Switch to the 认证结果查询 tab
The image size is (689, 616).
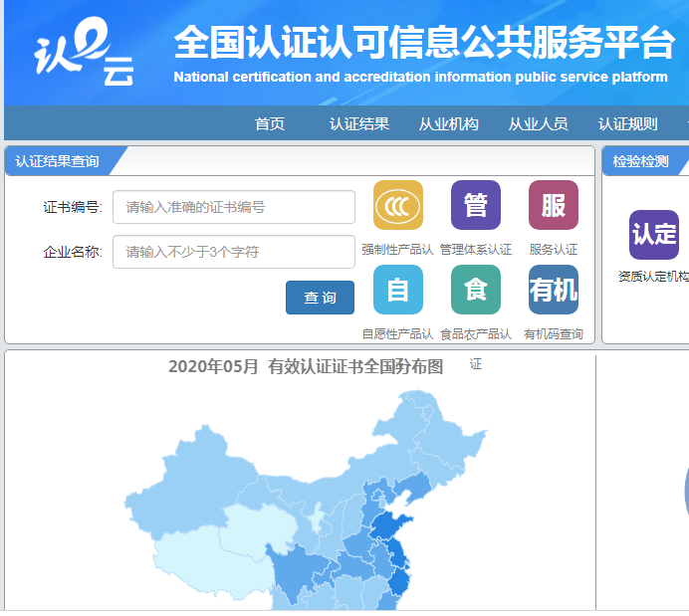pyautogui.click(x=58, y=161)
